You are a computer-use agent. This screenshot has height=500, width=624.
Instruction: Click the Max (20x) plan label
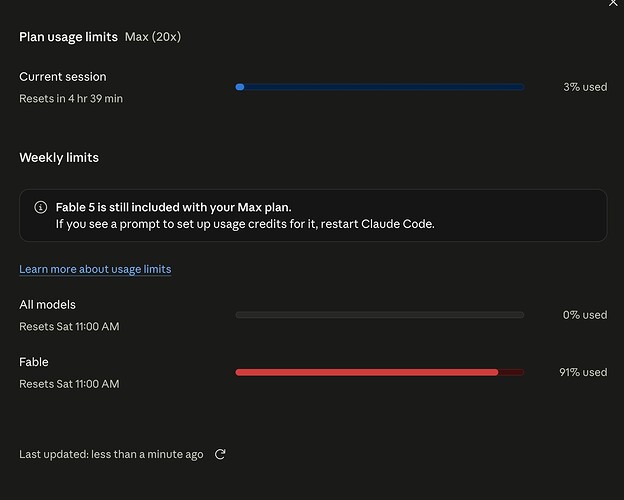pyautogui.click(x=153, y=37)
